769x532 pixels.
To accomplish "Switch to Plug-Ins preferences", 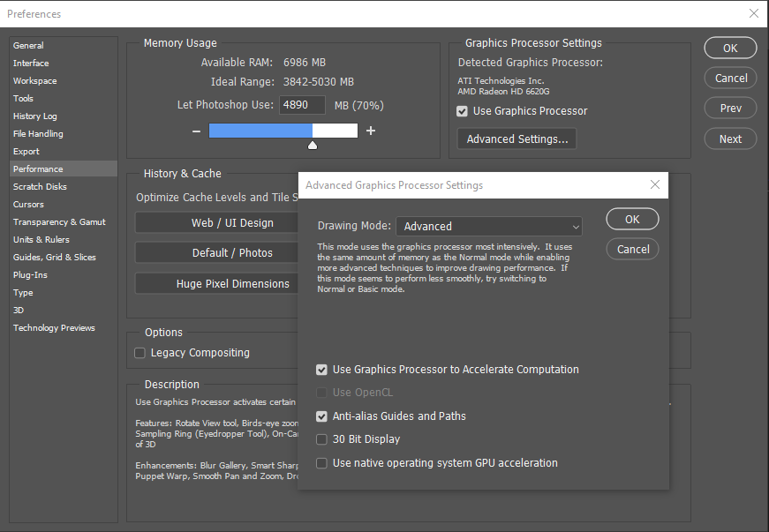I will [x=64, y=274].
